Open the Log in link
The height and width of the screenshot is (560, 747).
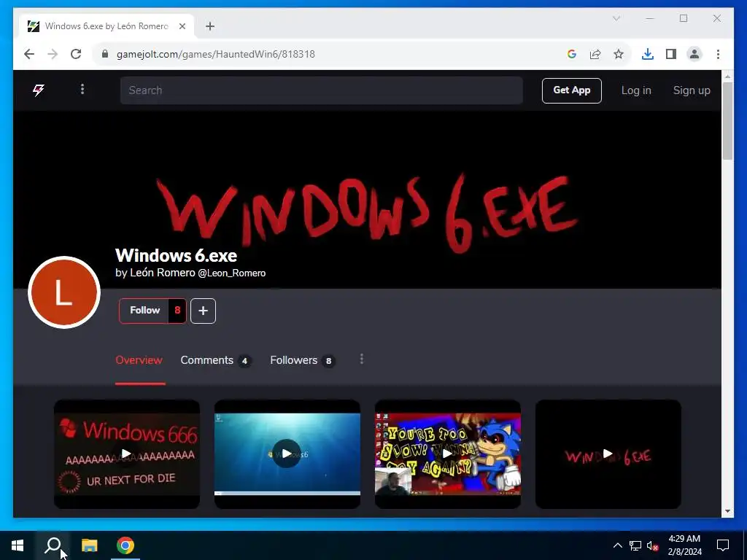pos(636,90)
